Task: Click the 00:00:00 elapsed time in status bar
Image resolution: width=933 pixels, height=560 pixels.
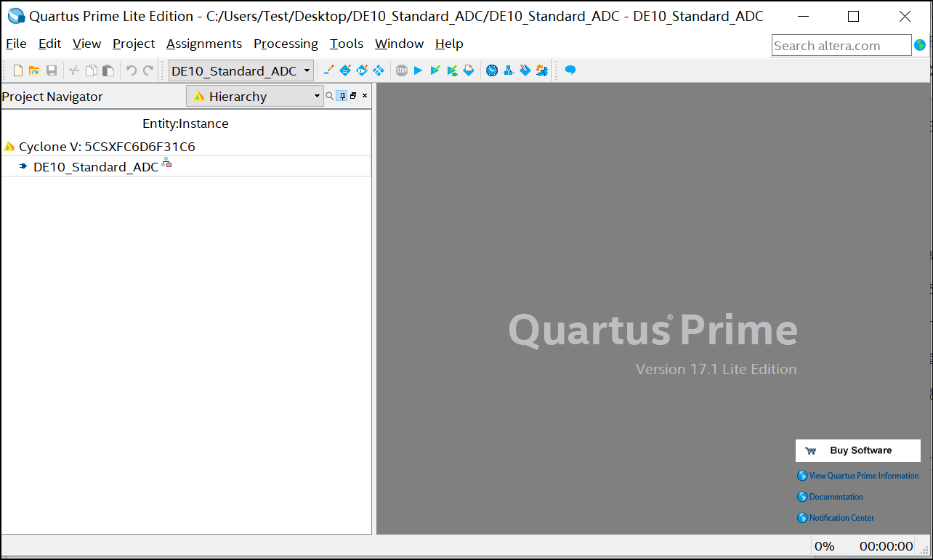Action: pos(886,546)
